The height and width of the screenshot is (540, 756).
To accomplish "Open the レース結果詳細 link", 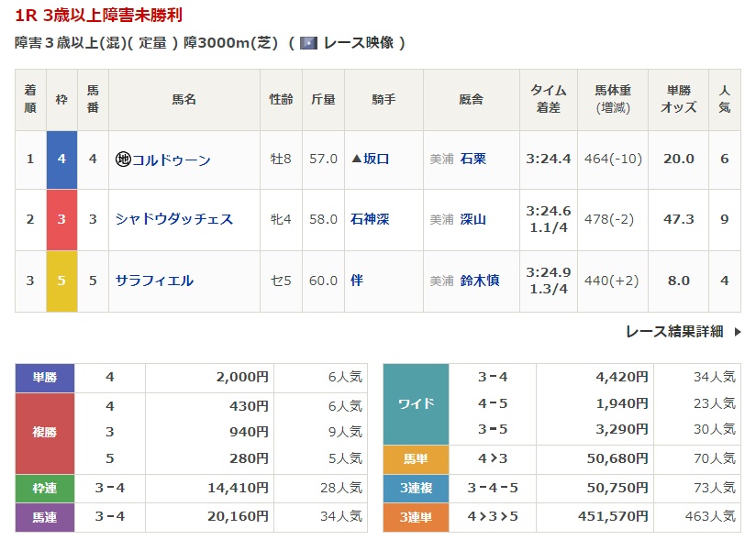I will point(674,332).
